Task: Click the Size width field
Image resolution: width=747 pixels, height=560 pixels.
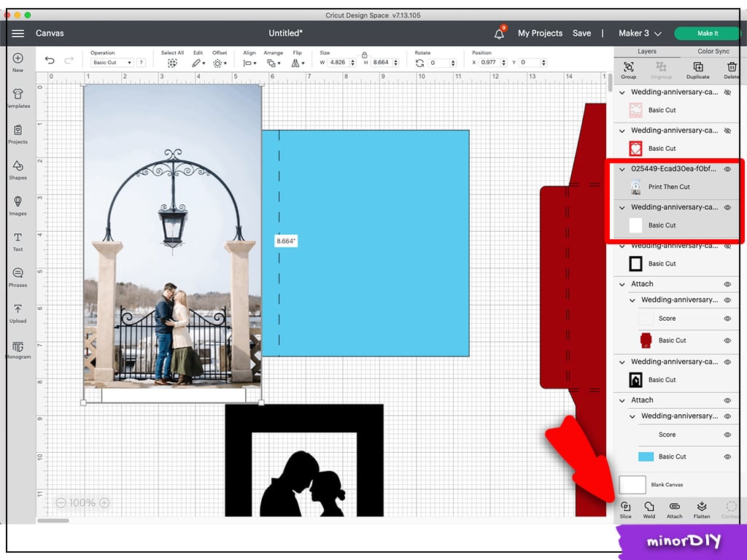Action: click(338, 63)
